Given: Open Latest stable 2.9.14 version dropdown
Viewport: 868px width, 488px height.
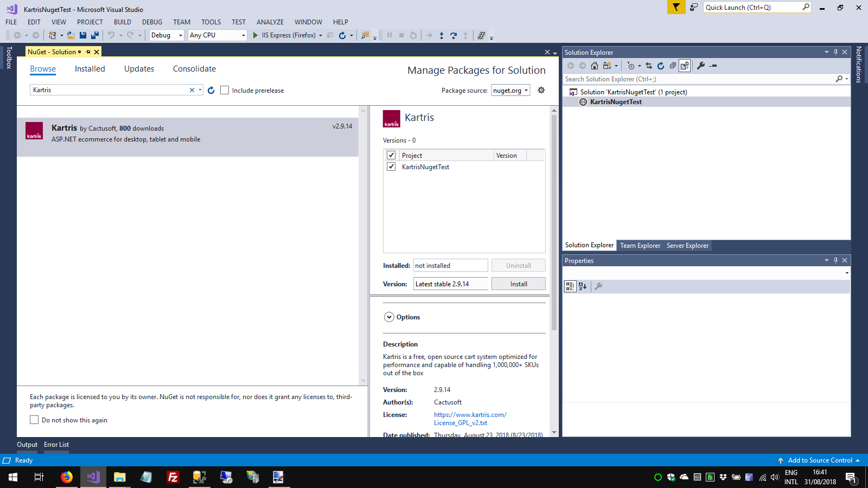Looking at the screenshot, I should pyautogui.click(x=451, y=284).
